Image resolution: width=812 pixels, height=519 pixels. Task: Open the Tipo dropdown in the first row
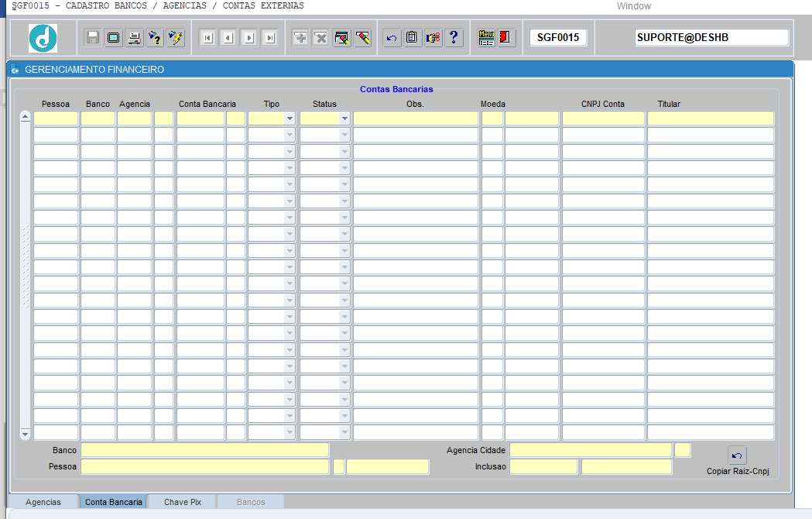click(x=290, y=119)
